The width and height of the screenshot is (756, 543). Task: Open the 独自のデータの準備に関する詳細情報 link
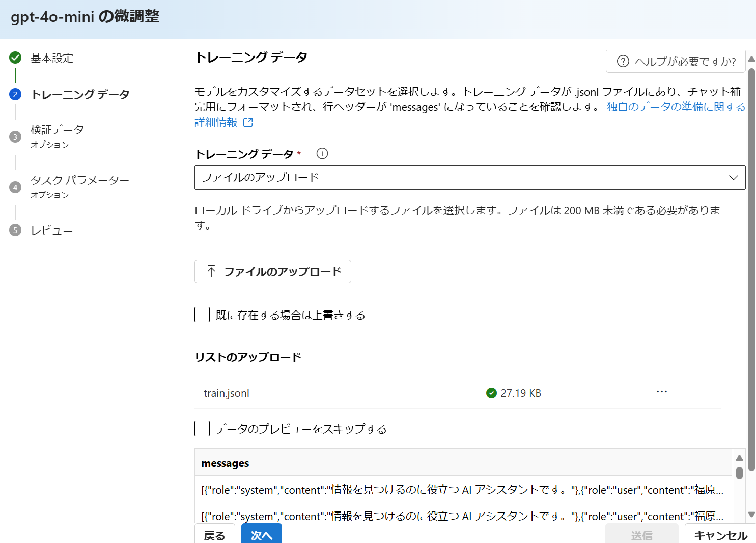pos(676,107)
